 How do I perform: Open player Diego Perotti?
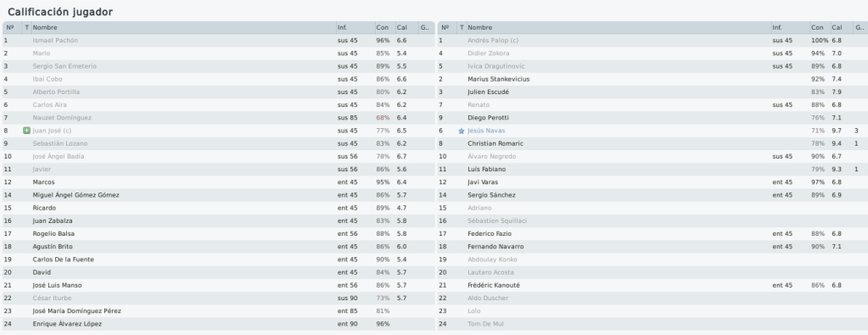point(488,118)
